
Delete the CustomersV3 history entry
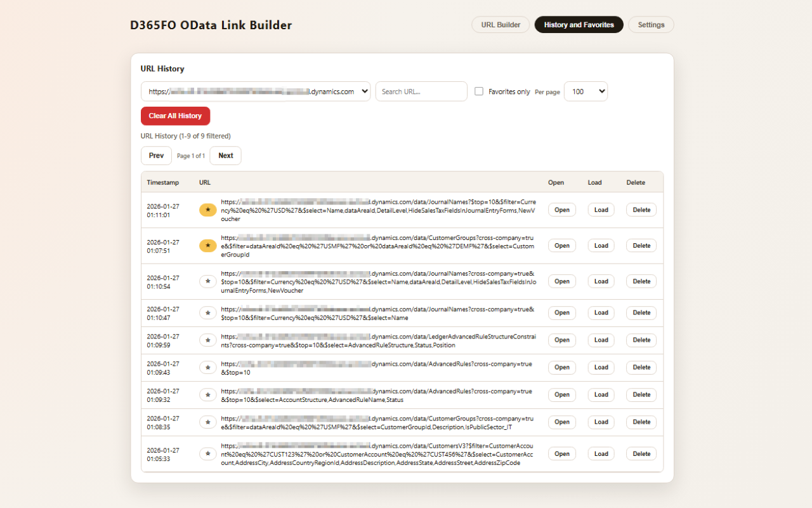click(641, 453)
